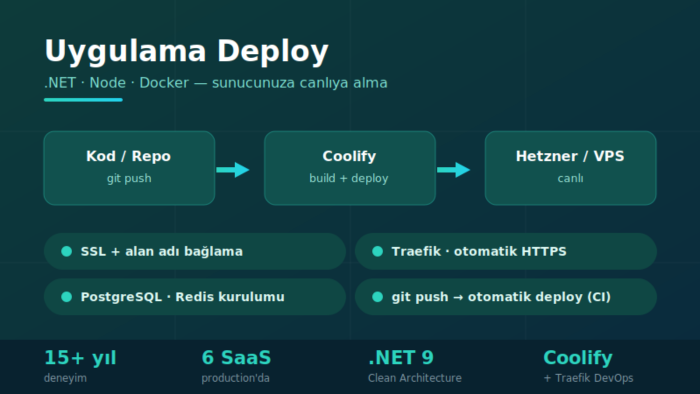Click the Coolify build + deploy card
Screen dimensions: 700x394
tap(350, 168)
